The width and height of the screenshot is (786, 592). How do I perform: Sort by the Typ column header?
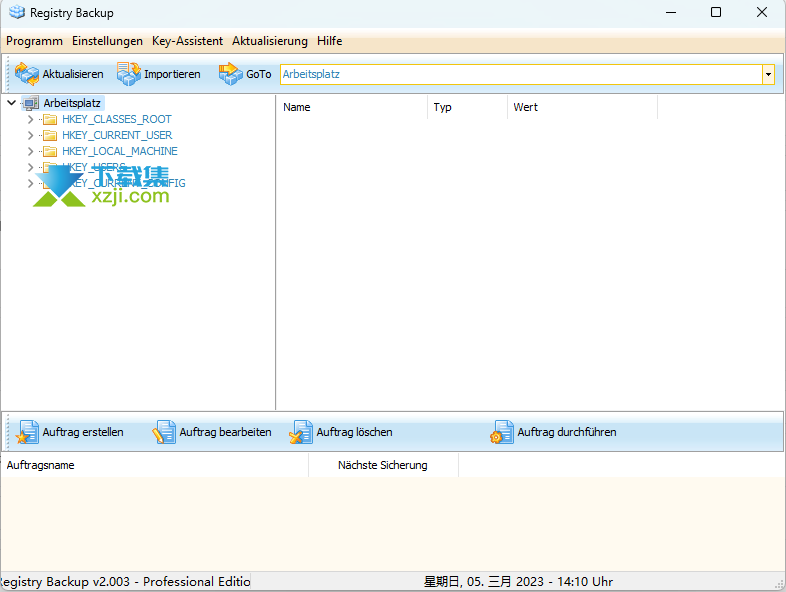click(x=468, y=107)
